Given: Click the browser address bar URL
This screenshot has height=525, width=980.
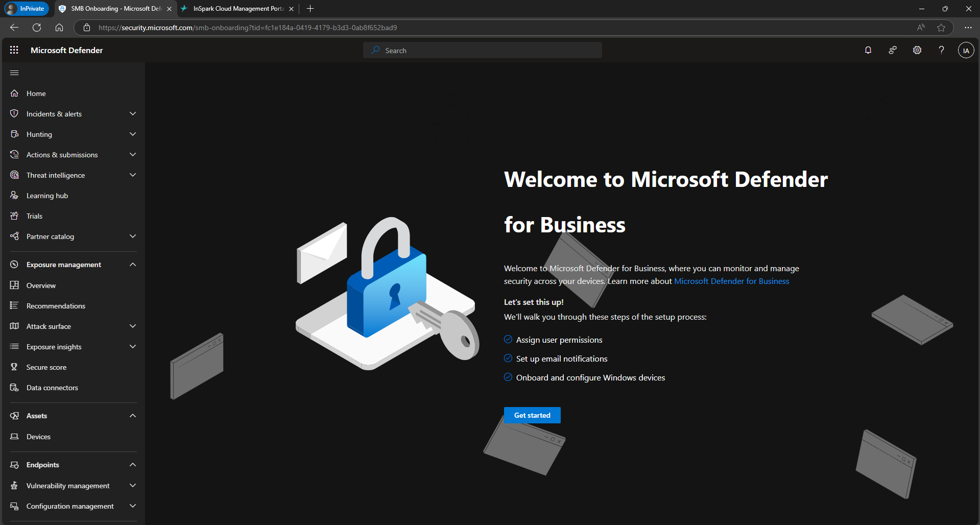Looking at the screenshot, I should (x=248, y=28).
